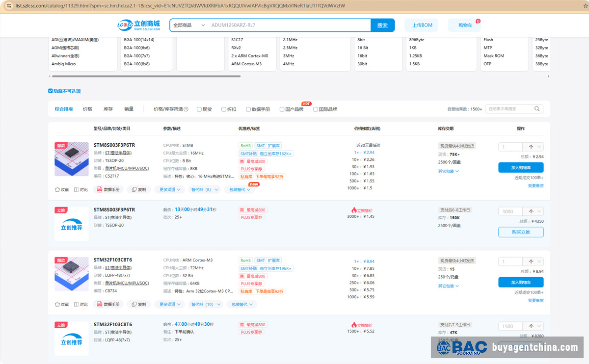Screen dimensions: 589x364
Task: Click flame 立推售价 icon in STM8S003F3P6TR row
Action: point(354,210)
